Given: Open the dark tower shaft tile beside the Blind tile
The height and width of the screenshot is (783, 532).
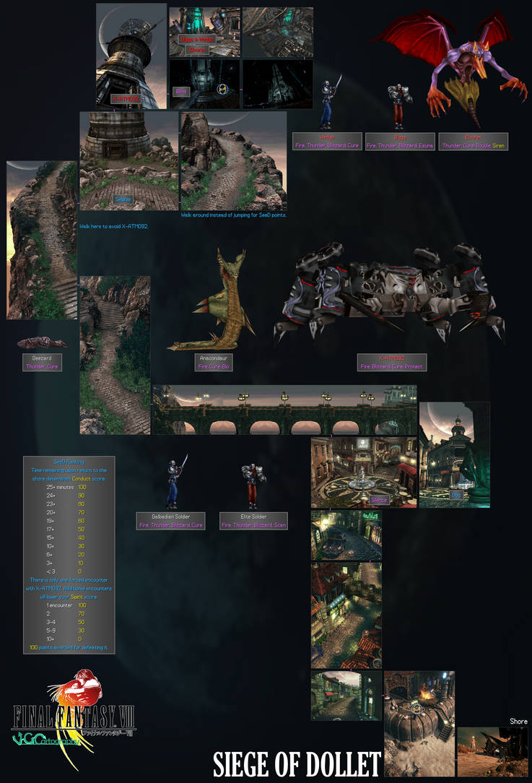Looking at the screenshot, I should pyautogui.click(x=277, y=85).
